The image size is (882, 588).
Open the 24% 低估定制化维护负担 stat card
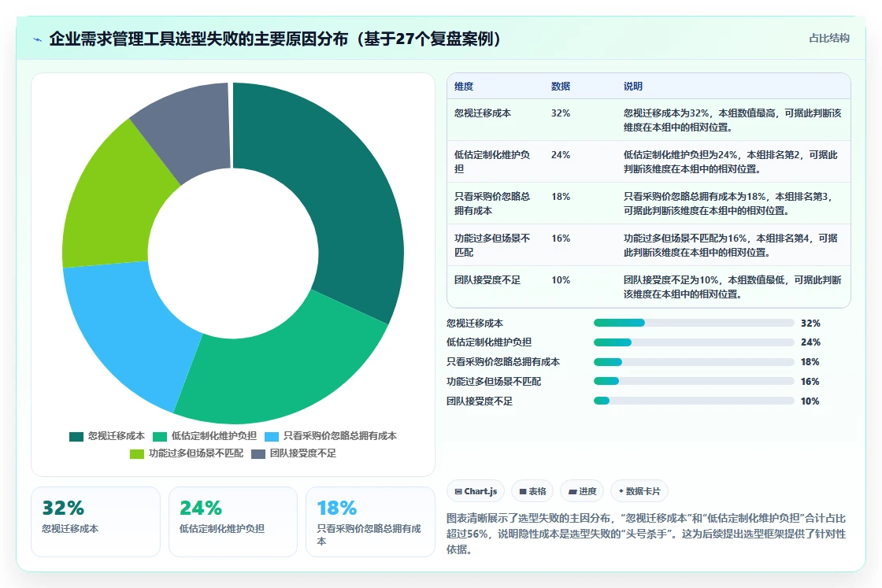pyautogui.click(x=233, y=522)
